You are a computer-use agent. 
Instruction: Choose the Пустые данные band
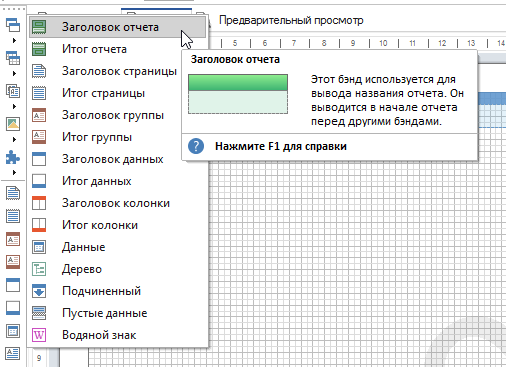tap(117, 313)
